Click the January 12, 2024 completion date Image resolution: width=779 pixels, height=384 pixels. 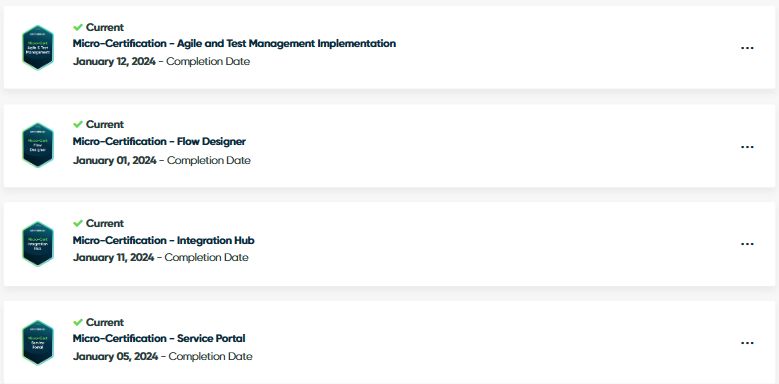pos(114,62)
